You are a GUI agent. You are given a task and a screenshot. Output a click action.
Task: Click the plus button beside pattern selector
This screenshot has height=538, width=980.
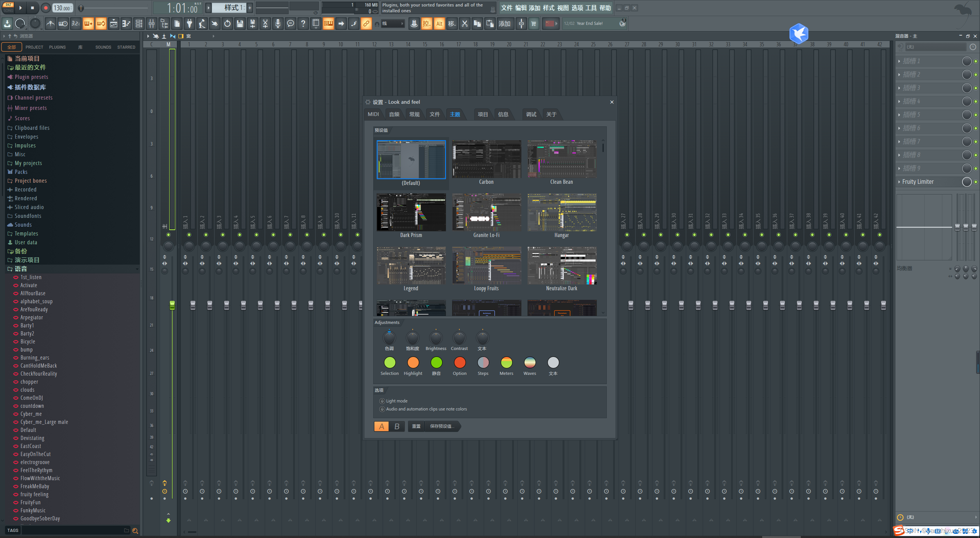coord(250,8)
